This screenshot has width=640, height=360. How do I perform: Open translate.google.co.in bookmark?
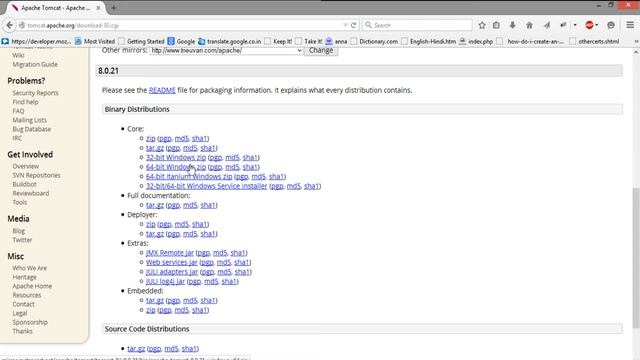(230, 41)
